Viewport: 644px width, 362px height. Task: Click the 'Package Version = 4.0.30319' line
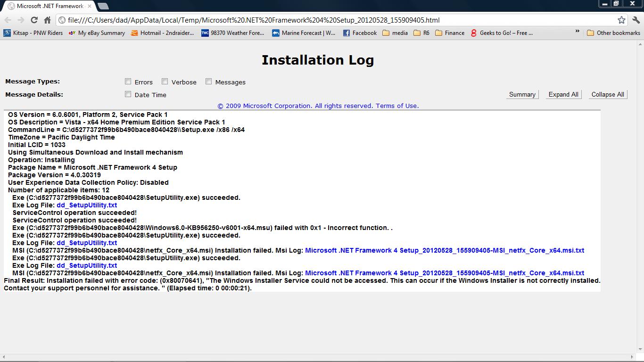point(54,175)
